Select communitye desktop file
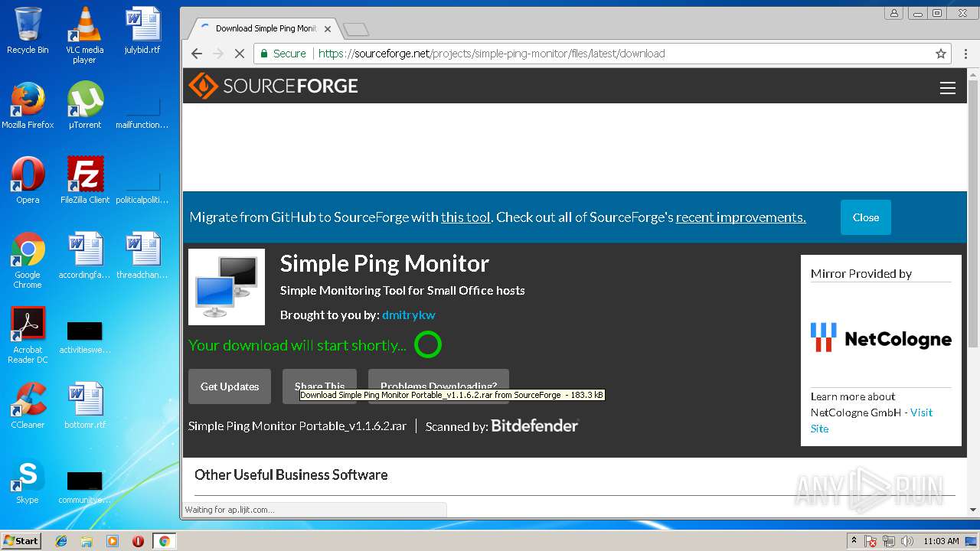The image size is (980, 551). tap(84, 487)
